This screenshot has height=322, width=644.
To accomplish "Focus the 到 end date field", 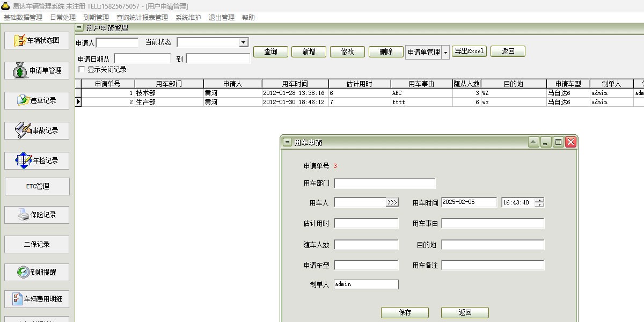I will coord(217,58).
